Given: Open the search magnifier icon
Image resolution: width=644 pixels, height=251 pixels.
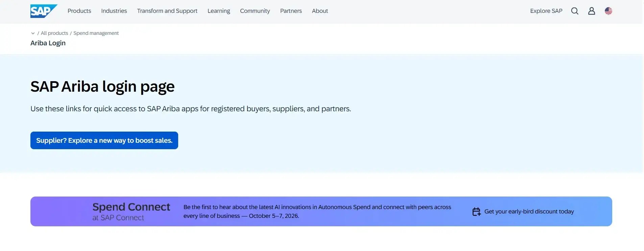Looking at the screenshot, I should click(x=575, y=11).
